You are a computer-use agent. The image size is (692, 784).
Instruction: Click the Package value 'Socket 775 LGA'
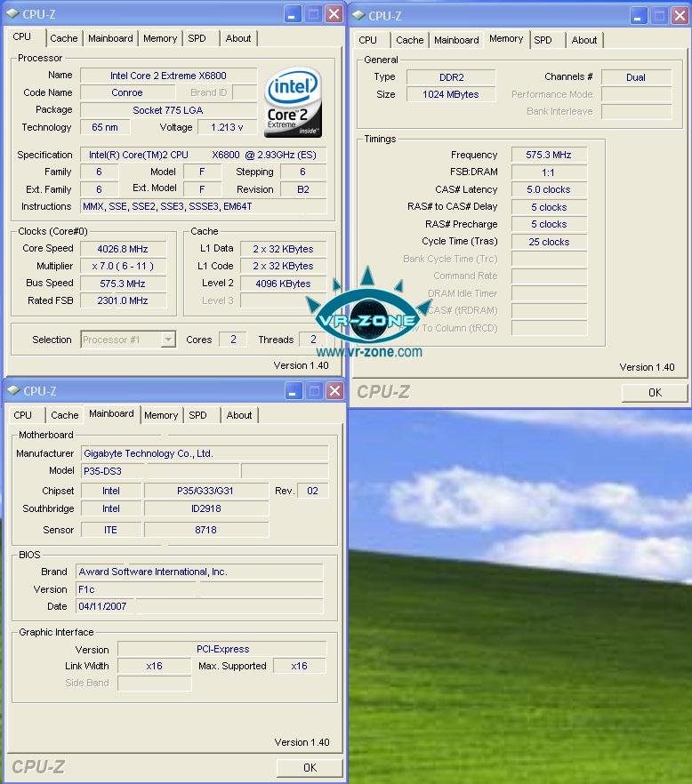(168, 110)
